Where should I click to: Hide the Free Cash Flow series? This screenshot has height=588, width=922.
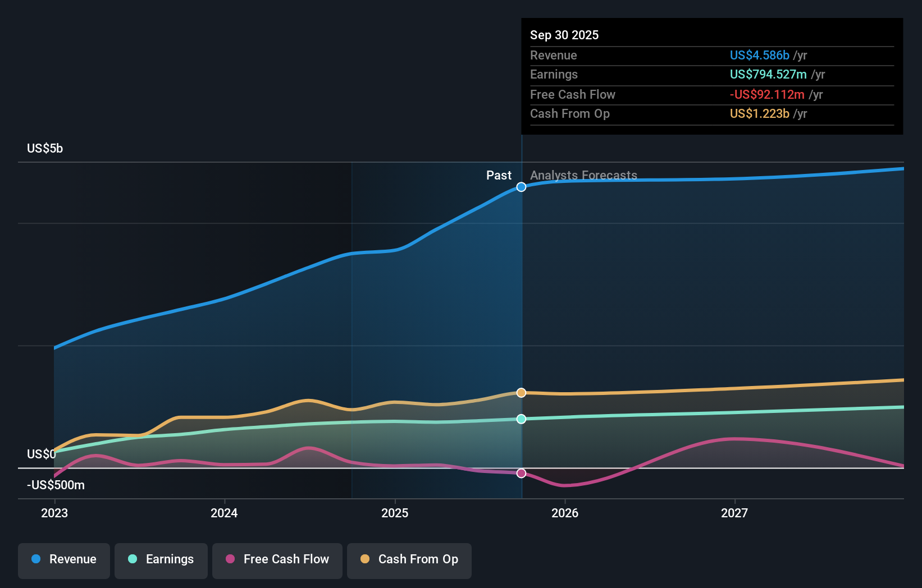click(x=277, y=559)
